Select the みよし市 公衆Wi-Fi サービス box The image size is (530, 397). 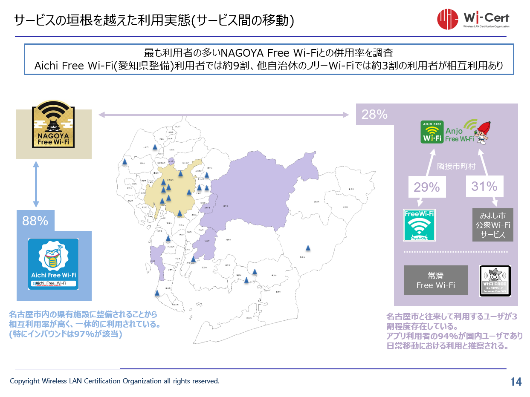click(492, 225)
